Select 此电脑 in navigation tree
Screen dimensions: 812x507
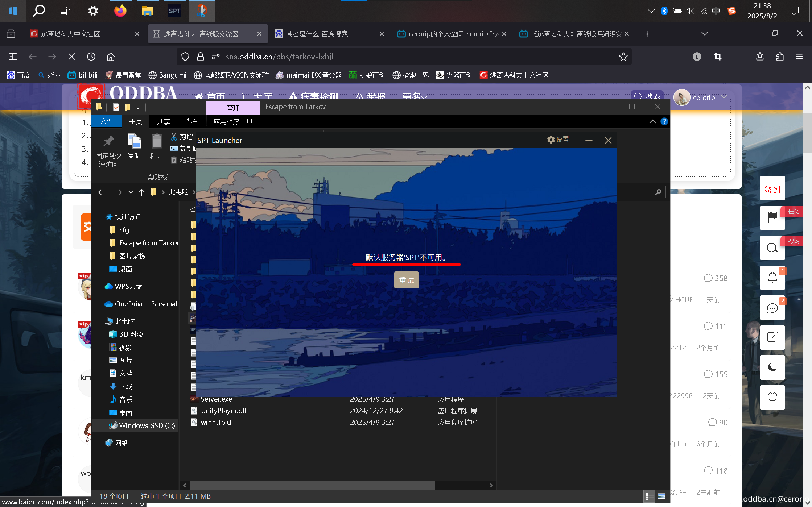tap(120, 321)
